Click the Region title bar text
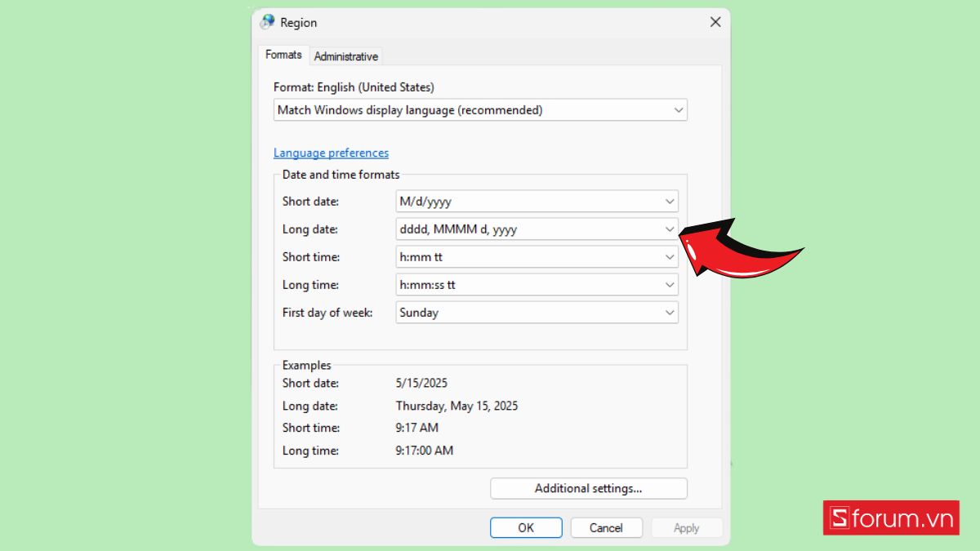This screenshot has height=551, width=980. pos(298,23)
